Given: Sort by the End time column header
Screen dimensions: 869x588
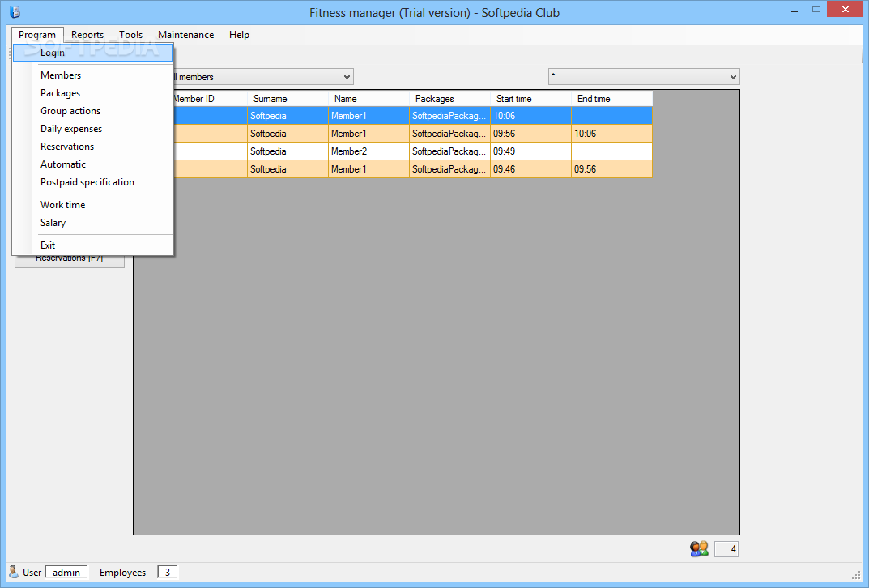Looking at the screenshot, I should click(x=611, y=99).
